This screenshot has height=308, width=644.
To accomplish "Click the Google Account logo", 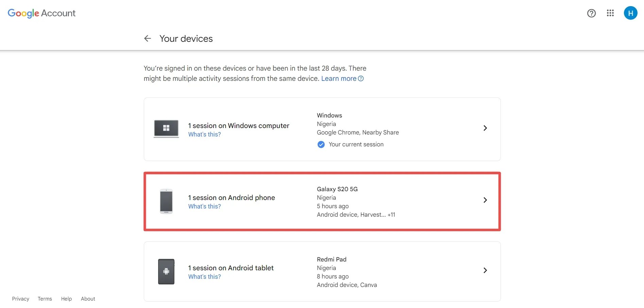I will [41, 13].
